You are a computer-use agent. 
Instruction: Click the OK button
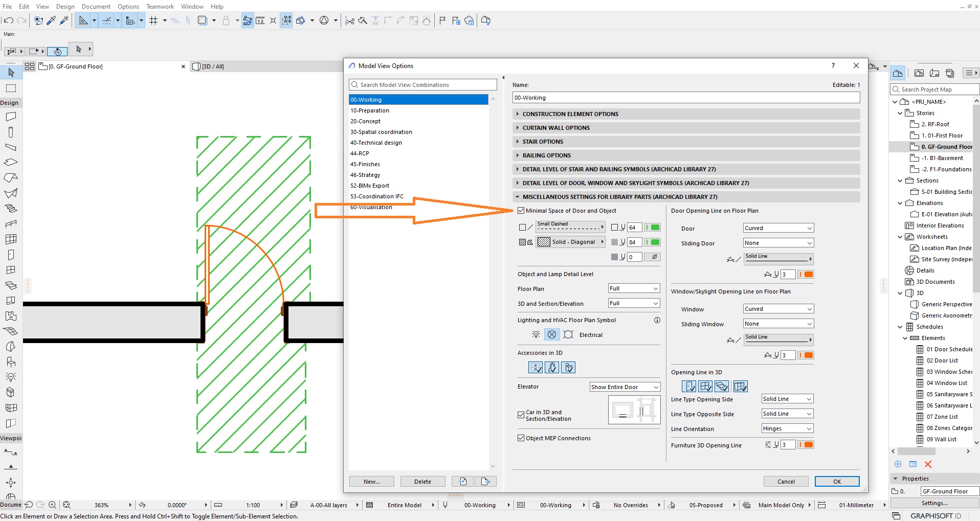tap(837, 481)
